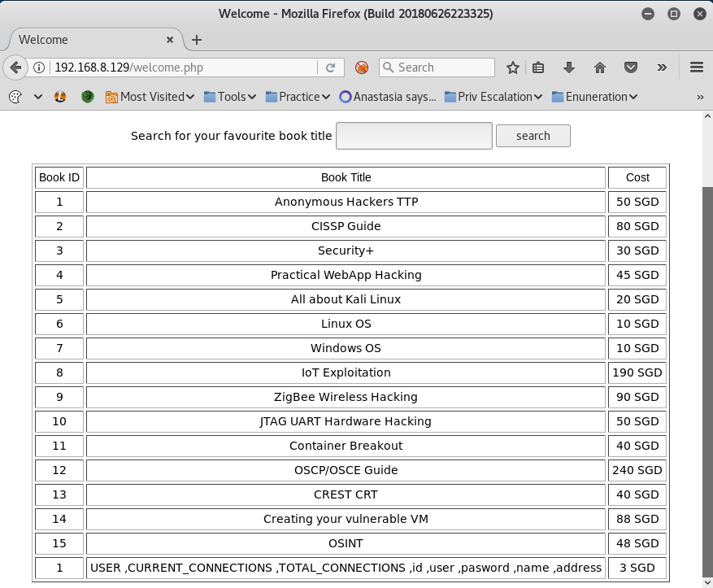This screenshot has height=588, width=713.
Task: Click the search button for book title
Action: pyautogui.click(x=533, y=136)
